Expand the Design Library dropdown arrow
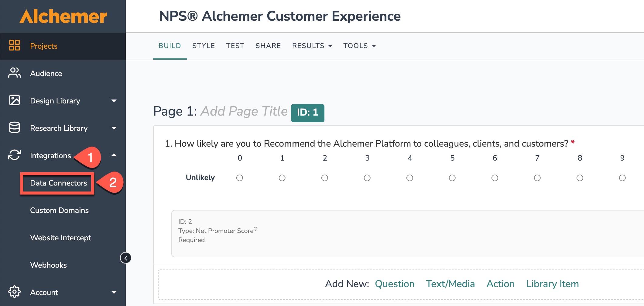Image resolution: width=644 pixels, height=306 pixels. 114,101
